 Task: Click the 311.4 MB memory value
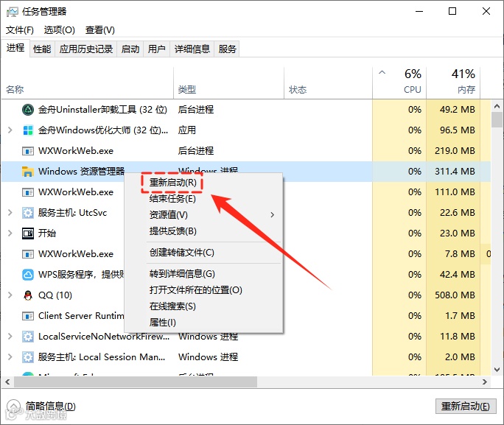point(455,171)
